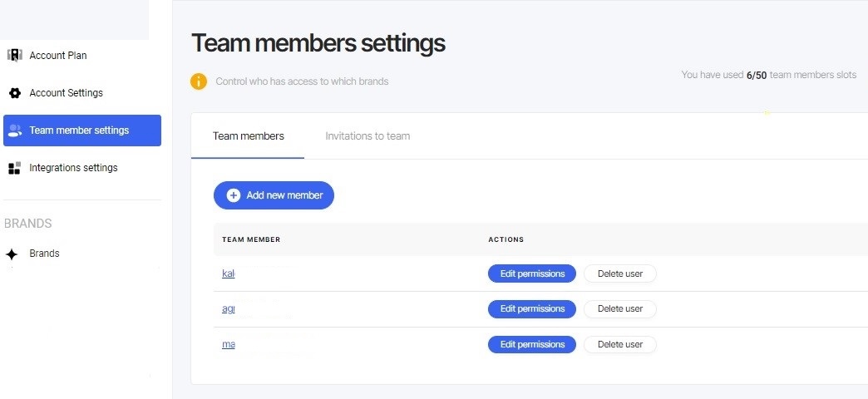868x399 pixels.
Task: Delete user in the 'agr' row
Action: coord(620,308)
